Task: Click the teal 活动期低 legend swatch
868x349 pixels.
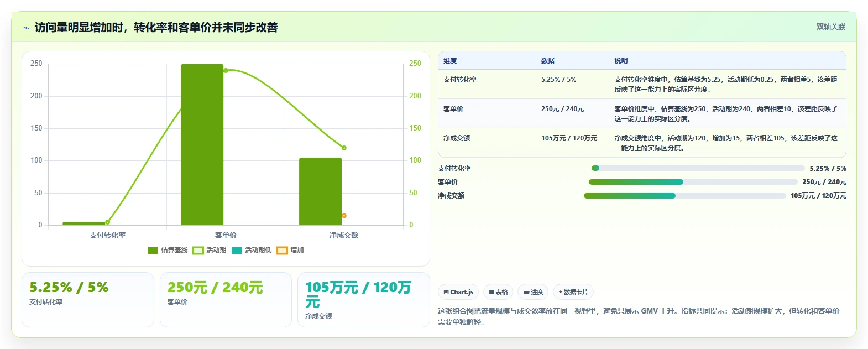Action: click(x=237, y=251)
